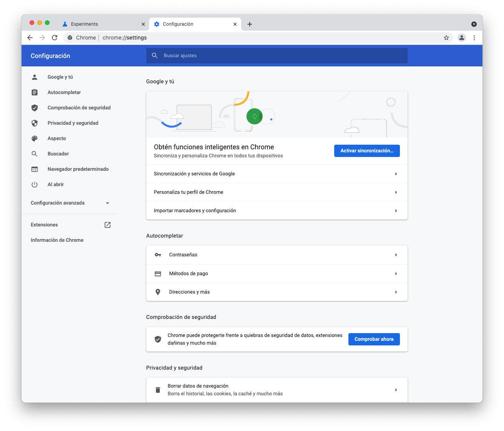The image size is (504, 431).
Task: Click the magnifier icon in the Buscar ajustes bar
Action: click(x=155, y=56)
